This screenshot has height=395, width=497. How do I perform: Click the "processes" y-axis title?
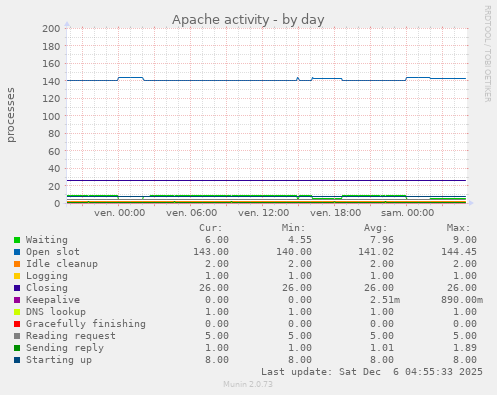(x=11, y=115)
